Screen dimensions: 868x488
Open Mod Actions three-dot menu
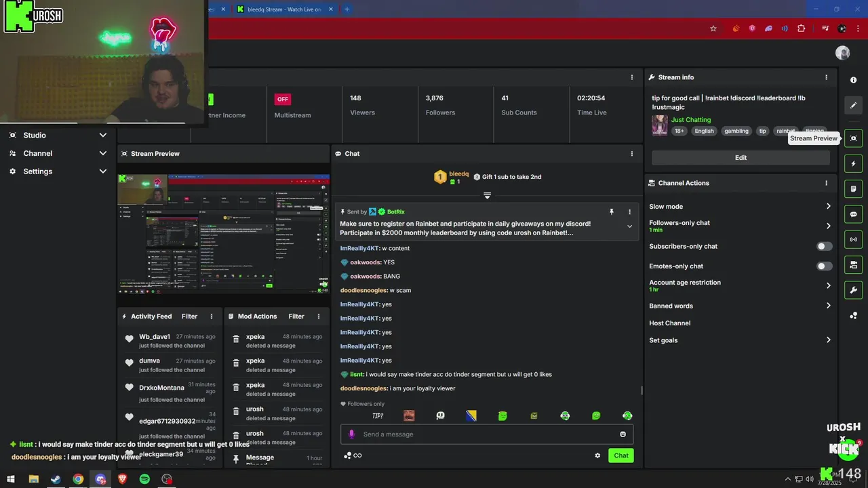coord(319,317)
